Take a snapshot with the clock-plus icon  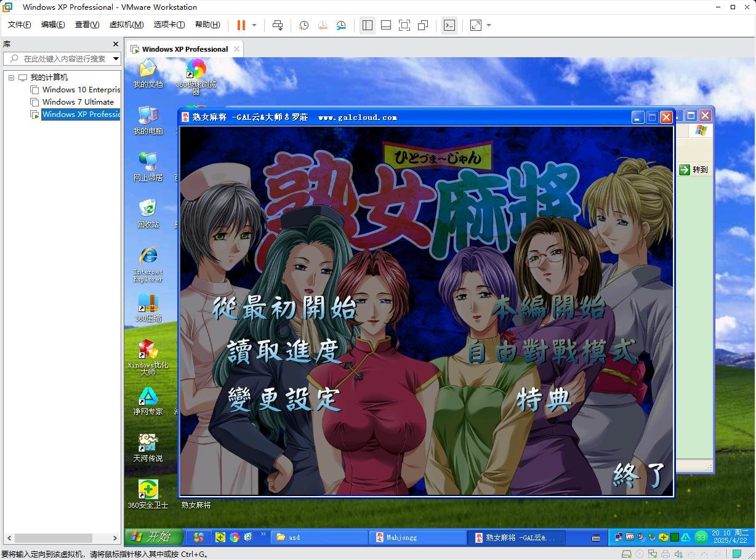[304, 25]
